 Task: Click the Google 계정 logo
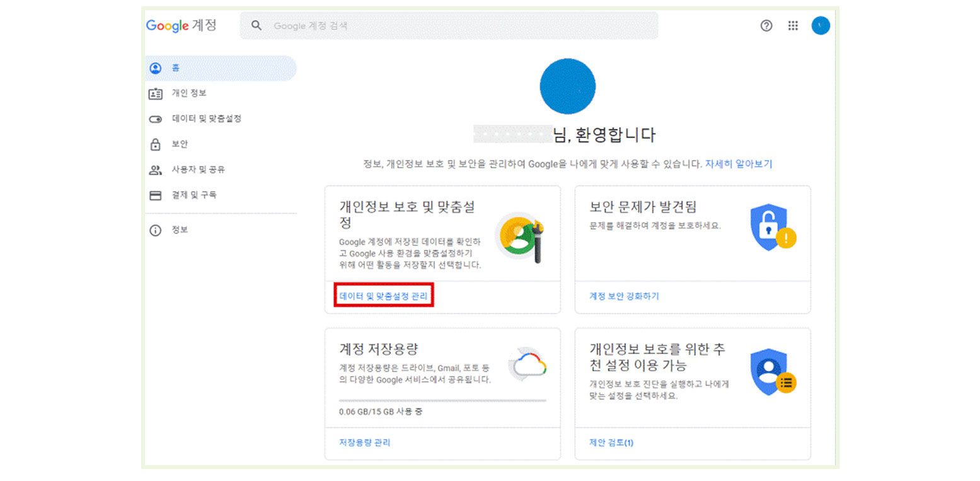click(x=181, y=26)
